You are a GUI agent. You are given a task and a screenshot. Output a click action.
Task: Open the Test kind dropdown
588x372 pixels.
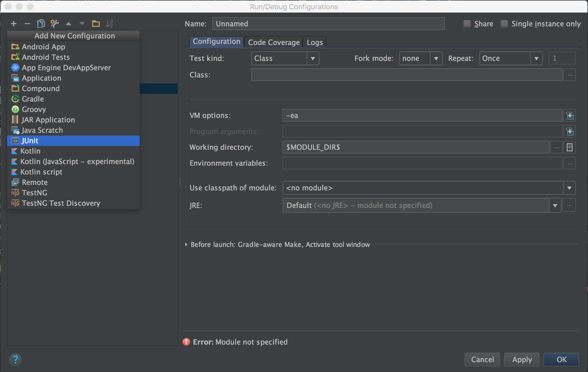[285, 58]
